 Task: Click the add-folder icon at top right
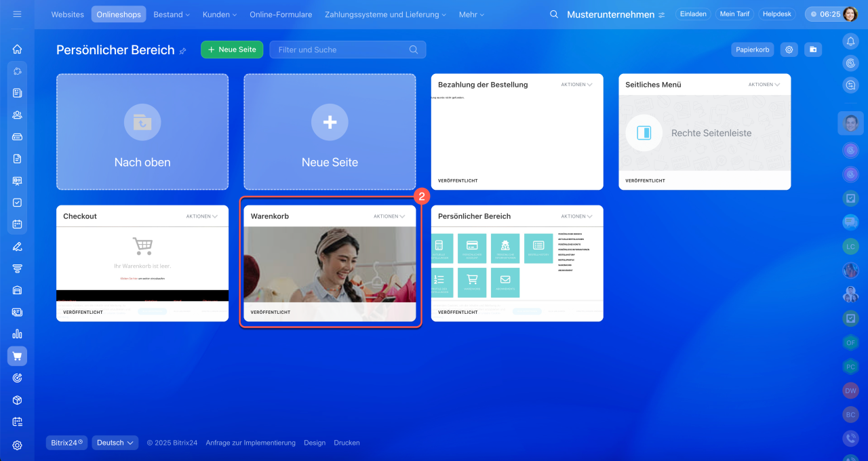click(x=813, y=49)
